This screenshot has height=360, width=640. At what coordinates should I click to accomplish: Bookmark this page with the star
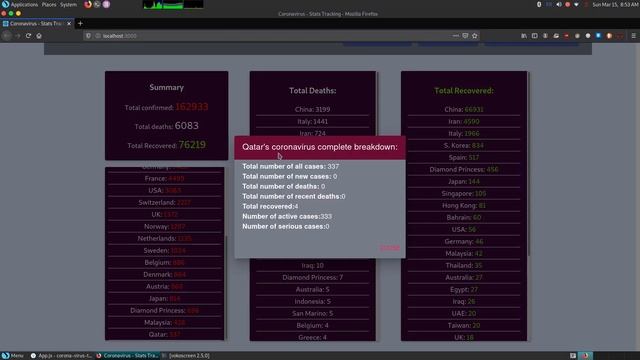pyautogui.click(x=474, y=36)
